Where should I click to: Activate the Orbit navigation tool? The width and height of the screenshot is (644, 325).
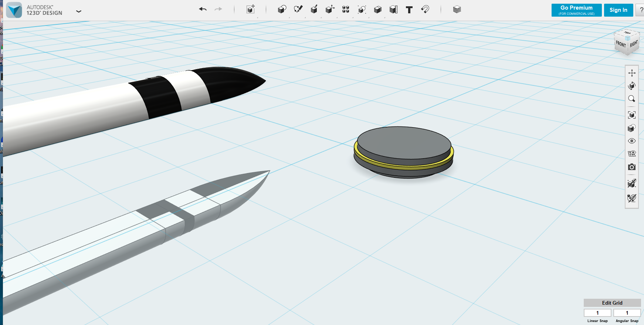point(632,86)
